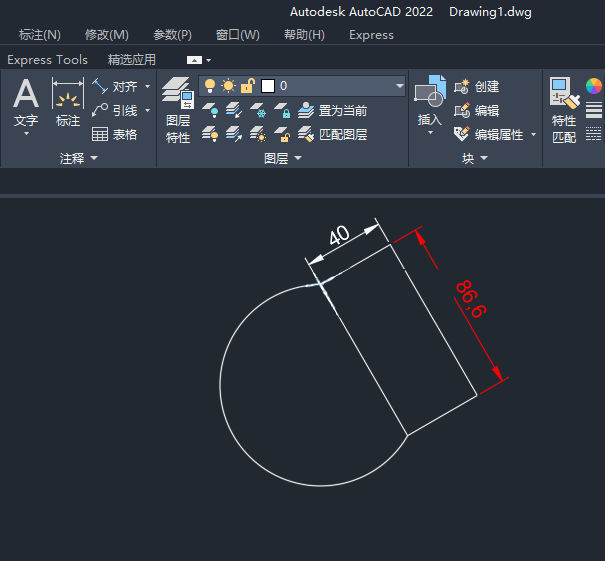Click the color wheel icon
Screen dimensions: 605x561
coord(593,86)
